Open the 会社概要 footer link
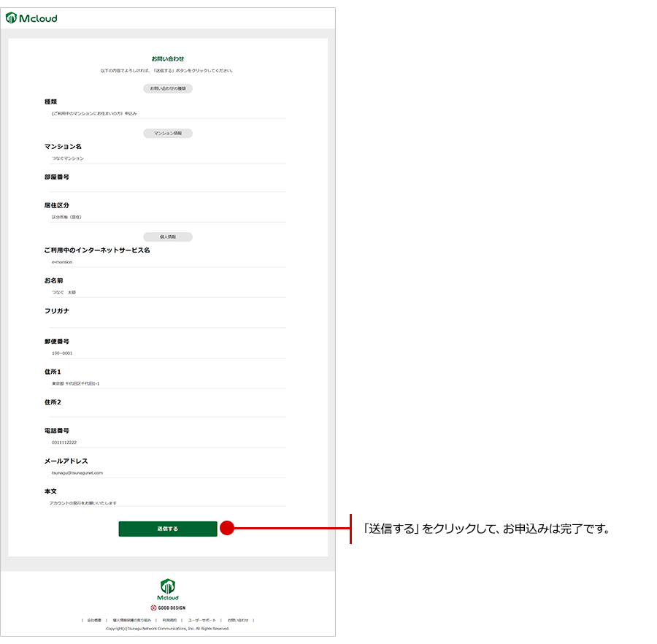This screenshot has width=657, height=644. coord(94,620)
